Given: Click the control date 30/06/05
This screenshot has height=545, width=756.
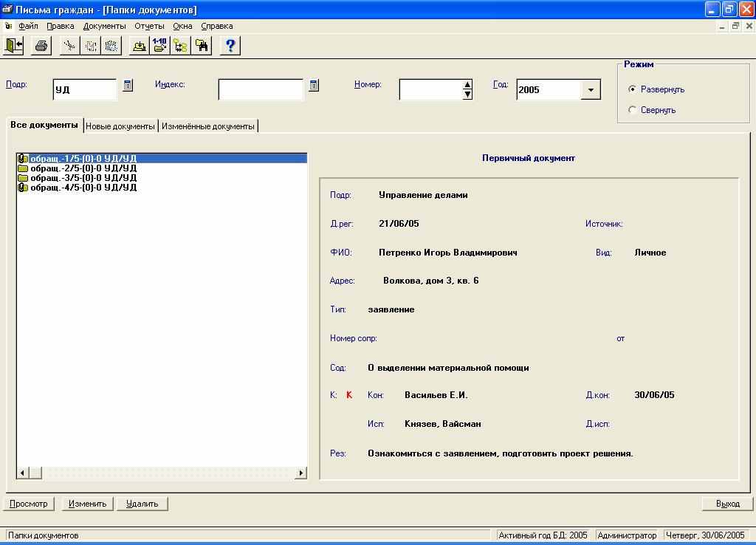Looking at the screenshot, I should tap(654, 395).
